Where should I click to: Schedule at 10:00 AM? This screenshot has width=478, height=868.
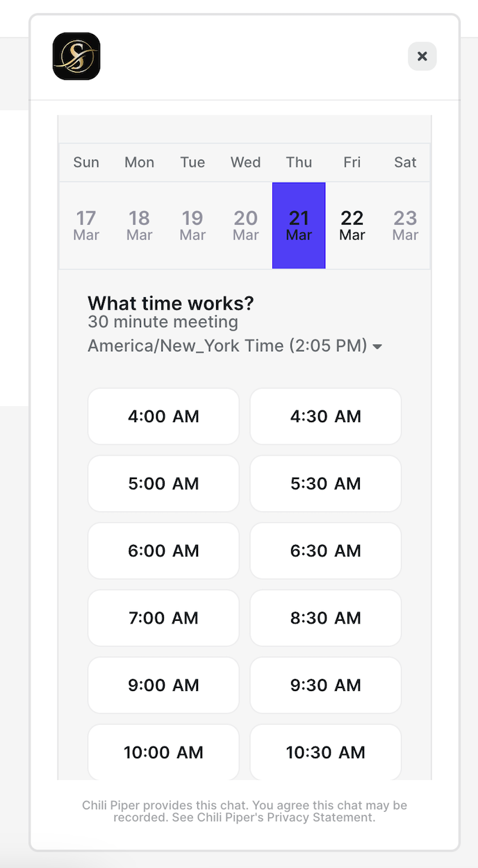pos(163,752)
